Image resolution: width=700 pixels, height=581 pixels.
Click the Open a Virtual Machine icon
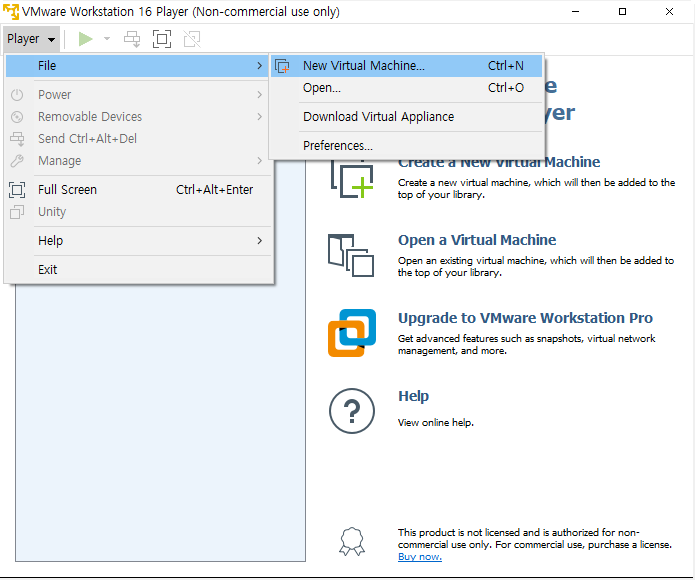point(351,255)
